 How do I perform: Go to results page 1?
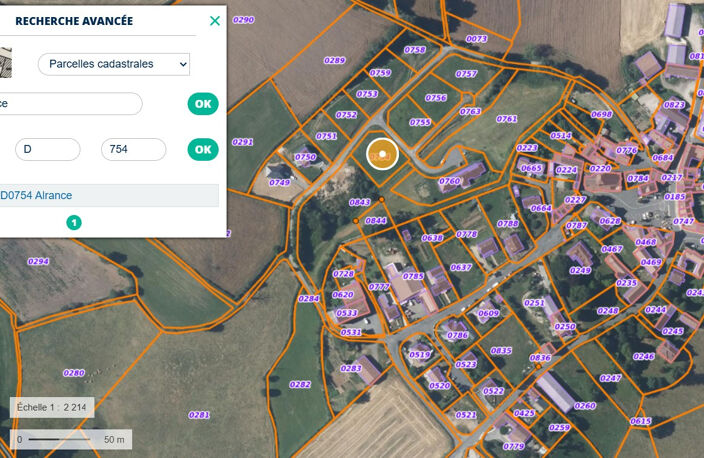pyautogui.click(x=74, y=223)
